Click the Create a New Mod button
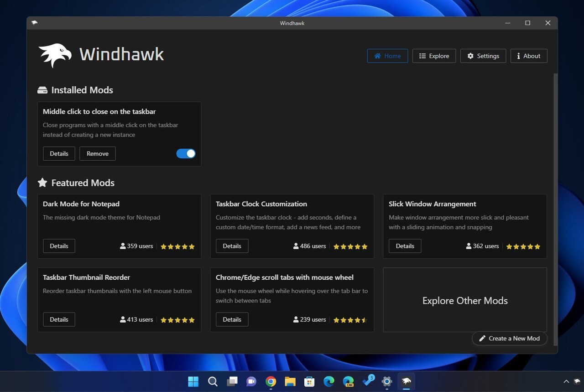The image size is (584, 392). (509, 338)
